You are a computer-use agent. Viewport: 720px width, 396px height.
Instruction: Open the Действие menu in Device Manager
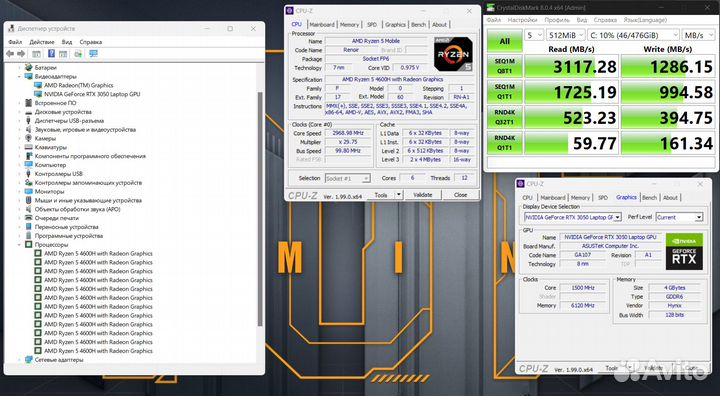click(x=42, y=42)
